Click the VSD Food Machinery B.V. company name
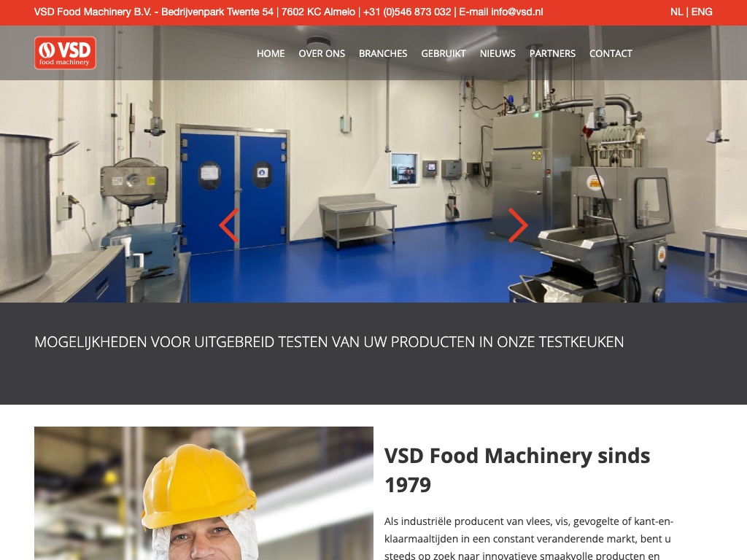Screen dimensions: 747x560 93,12
